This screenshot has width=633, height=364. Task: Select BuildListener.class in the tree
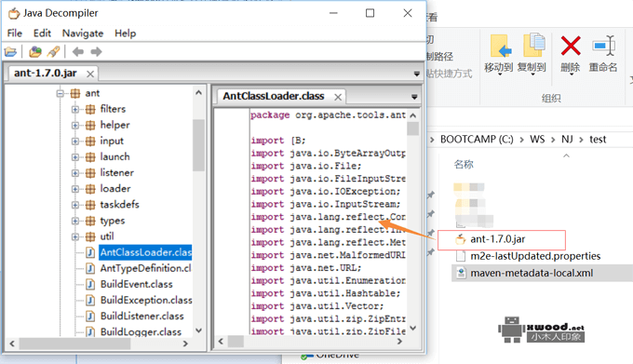coord(142,317)
